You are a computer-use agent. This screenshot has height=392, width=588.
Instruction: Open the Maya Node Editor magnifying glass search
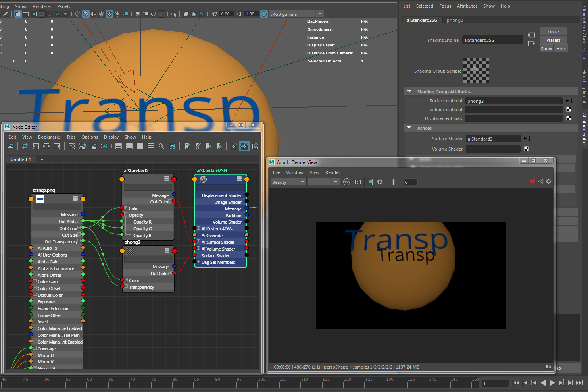point(161,146)
